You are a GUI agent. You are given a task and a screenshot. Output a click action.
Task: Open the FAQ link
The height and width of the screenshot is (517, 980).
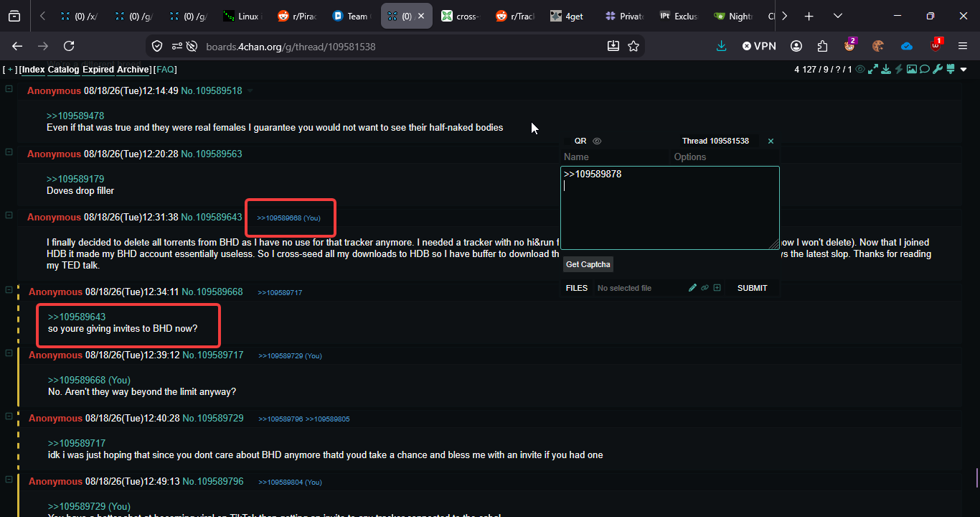click(165, 70)
